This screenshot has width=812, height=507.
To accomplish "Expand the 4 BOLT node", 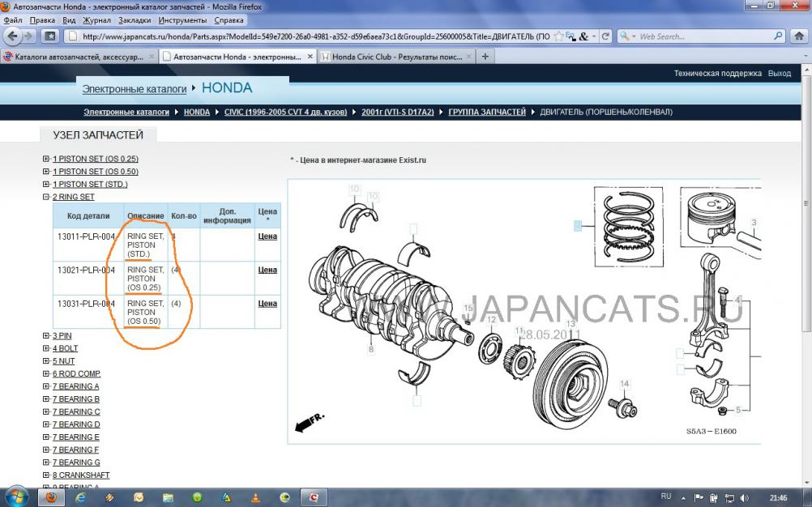I will (x=46, y=348).
